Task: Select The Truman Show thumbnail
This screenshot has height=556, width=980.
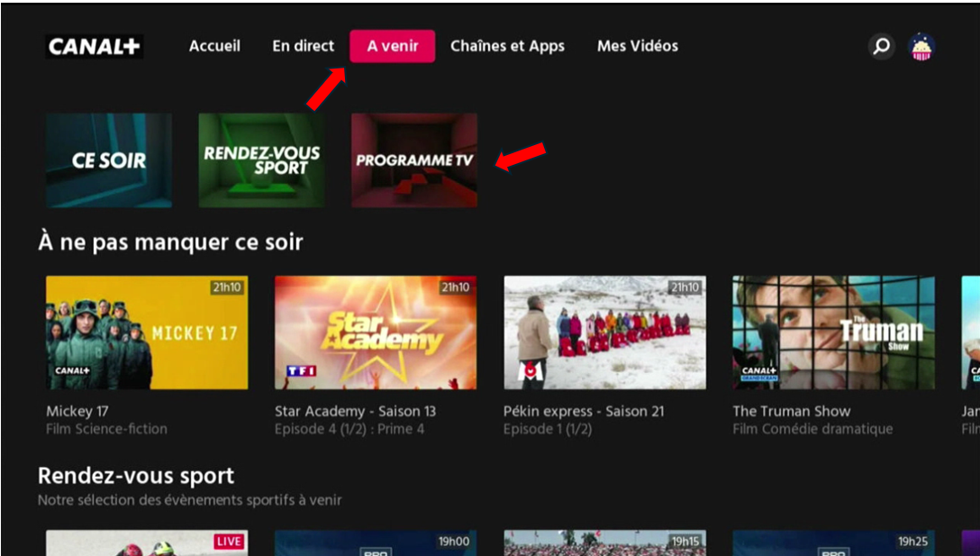Action: [x=833, y=333]
